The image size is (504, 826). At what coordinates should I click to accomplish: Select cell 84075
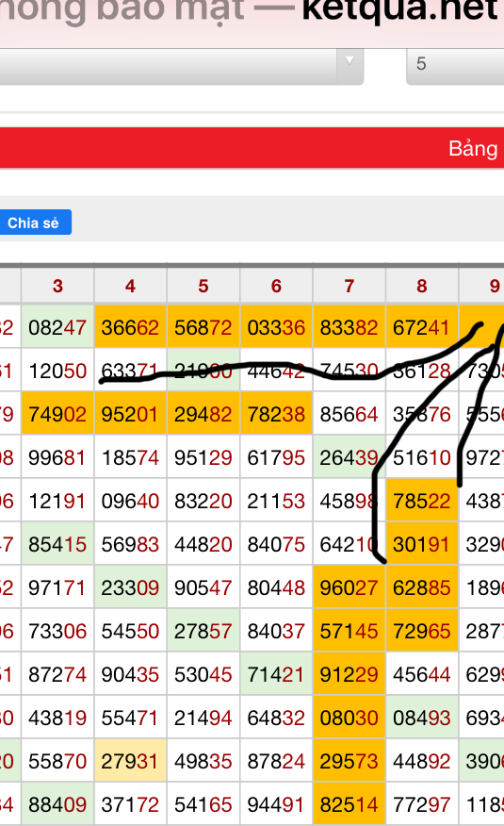click(x=276, y=544)
